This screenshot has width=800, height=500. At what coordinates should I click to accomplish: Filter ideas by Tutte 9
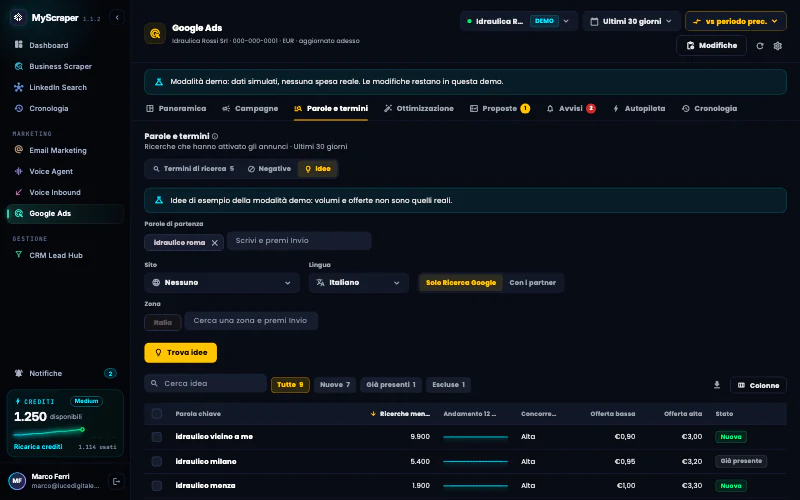pos(290,385)
